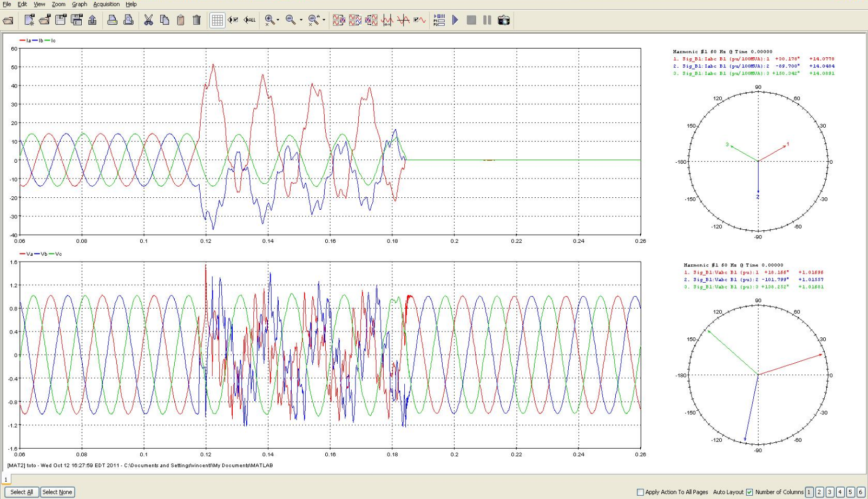Click the Vc legend entry
Screen dimensions: 868x499
tap(56, 254)
